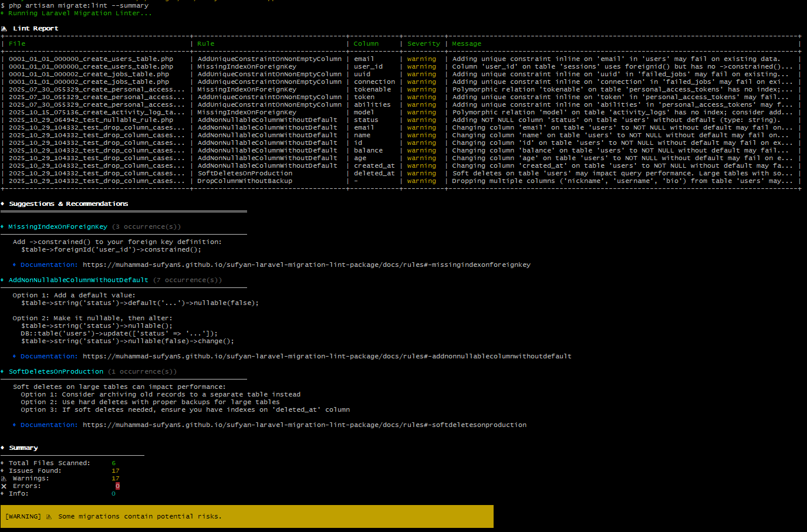Open the MissingIndexOnForeignKey documentation URL

pyautogui.click(x=306, y=265)
